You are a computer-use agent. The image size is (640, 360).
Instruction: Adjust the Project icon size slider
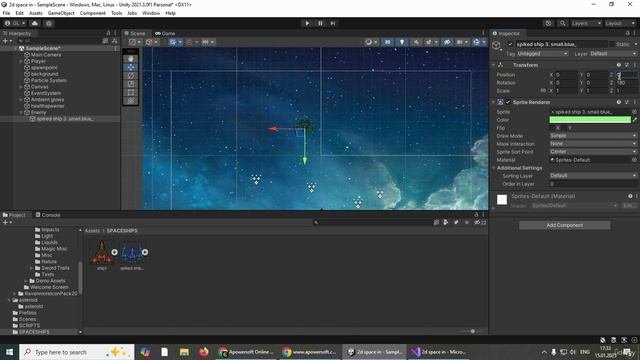point(472,331)
